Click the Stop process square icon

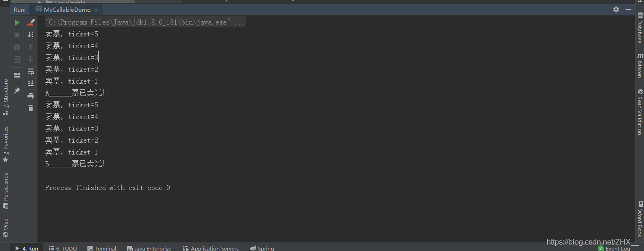tap(17, 35)
